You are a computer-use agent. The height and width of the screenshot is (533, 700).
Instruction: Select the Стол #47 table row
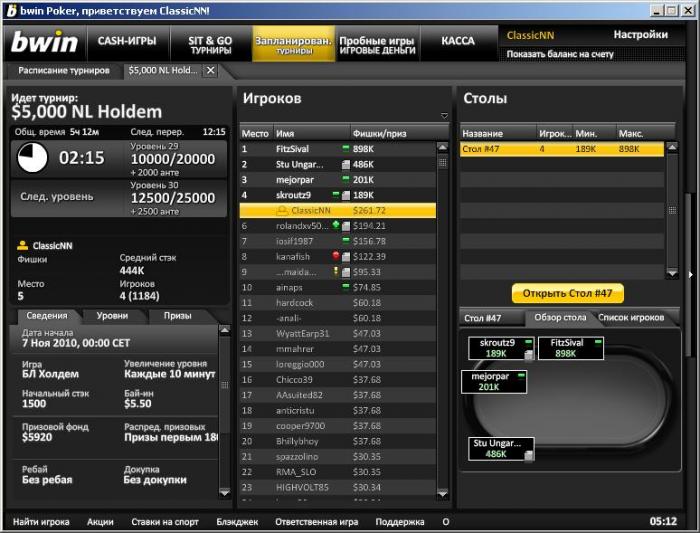[562, 149]
